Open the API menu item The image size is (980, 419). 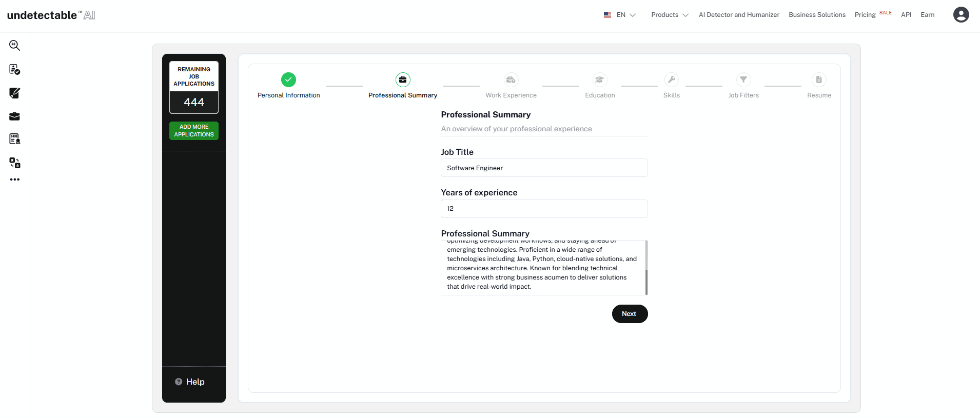[906, 15]
